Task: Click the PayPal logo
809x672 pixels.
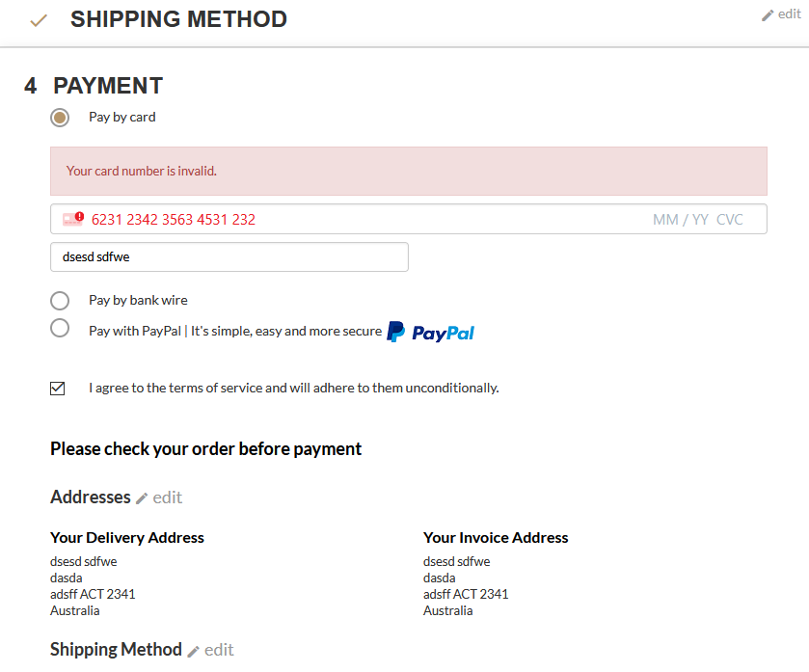Action: pyautogui.click(x=430, y=333)
